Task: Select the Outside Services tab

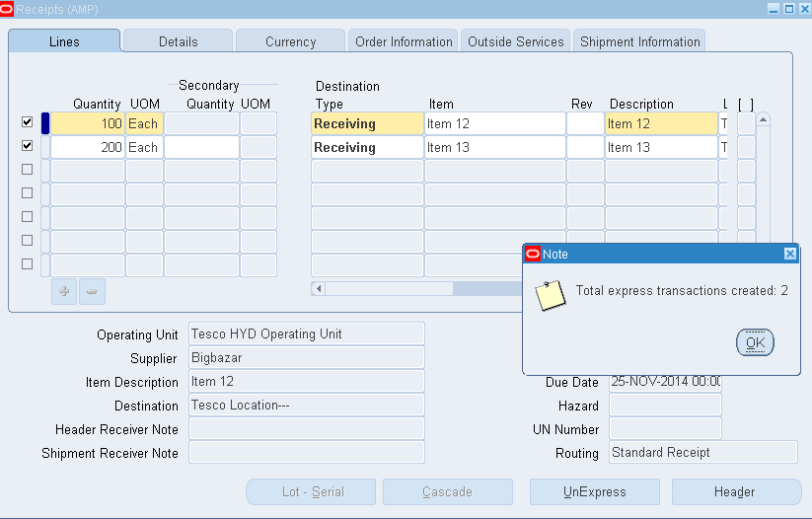Action: [x=516, y=41]
